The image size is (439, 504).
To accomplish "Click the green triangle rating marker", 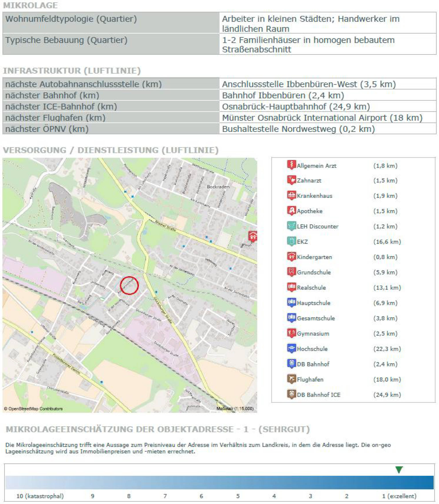I will coord(399,470).
